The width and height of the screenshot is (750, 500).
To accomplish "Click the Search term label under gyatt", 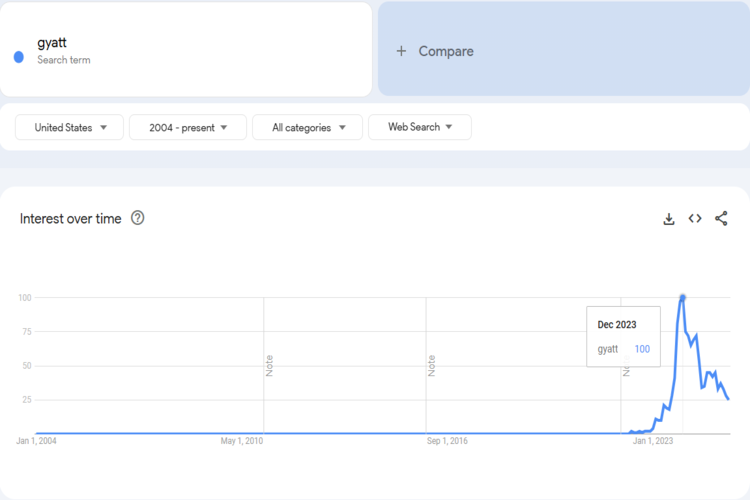I will coord(64,60).
